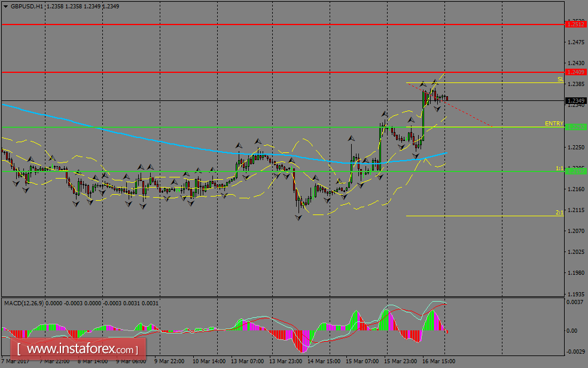The image size is (588, 368).
Task: Click the 16 Mar 15:00 time label
Action: pyautogui.click(x=438, y=361)
